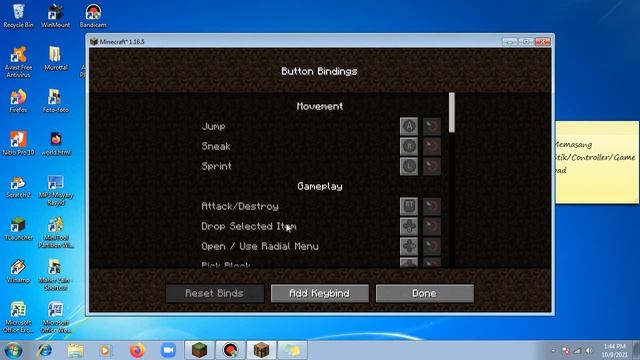
Task: Open Firefox from the taskbar
Action: (x=137, y=350)
